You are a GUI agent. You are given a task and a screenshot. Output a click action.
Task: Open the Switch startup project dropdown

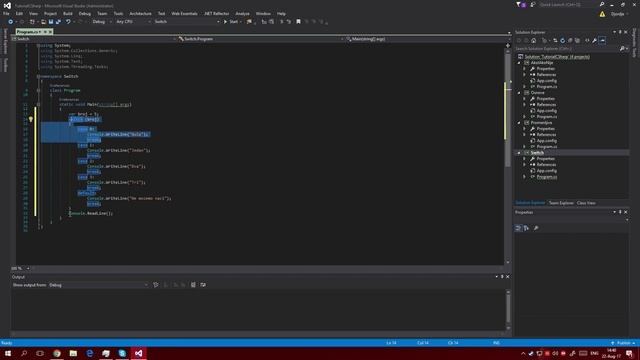187,22
